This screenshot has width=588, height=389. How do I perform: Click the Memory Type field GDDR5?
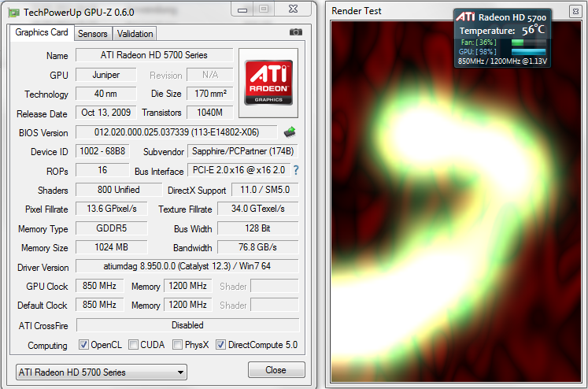pos(112,228)
